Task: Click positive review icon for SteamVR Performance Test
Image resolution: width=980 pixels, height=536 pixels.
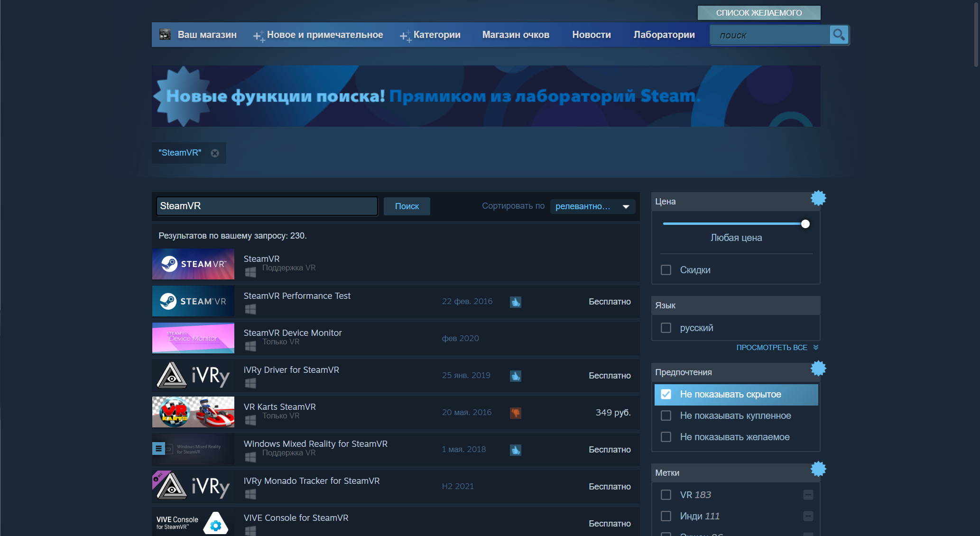Action: [516, 302]
